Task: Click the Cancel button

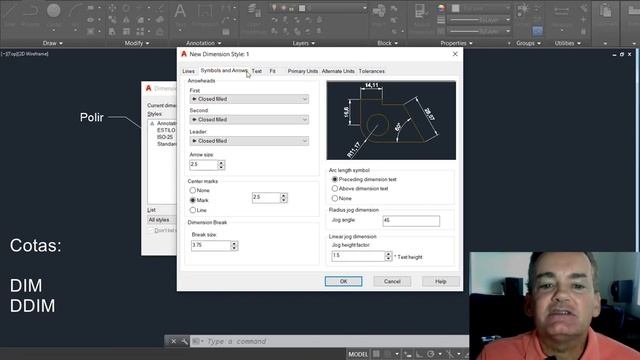Action: tap(392, 281)
